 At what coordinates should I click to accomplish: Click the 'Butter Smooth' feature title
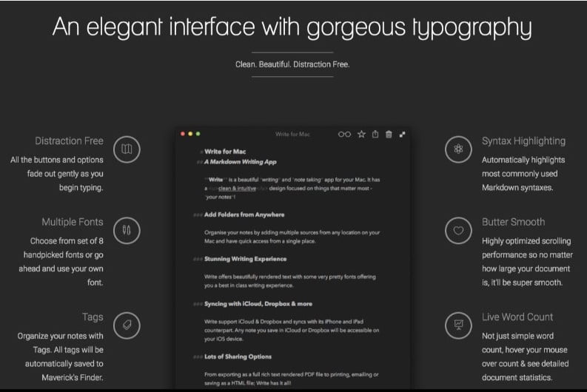click(513, 222)
